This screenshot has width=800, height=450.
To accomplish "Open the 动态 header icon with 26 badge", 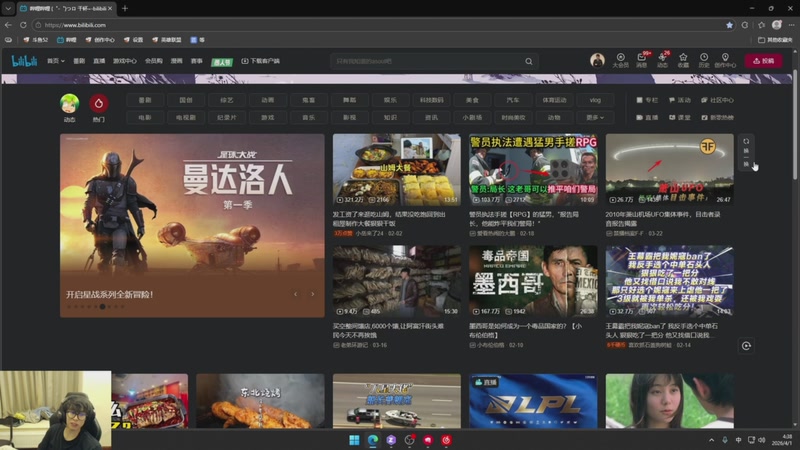I will (662, 60).
